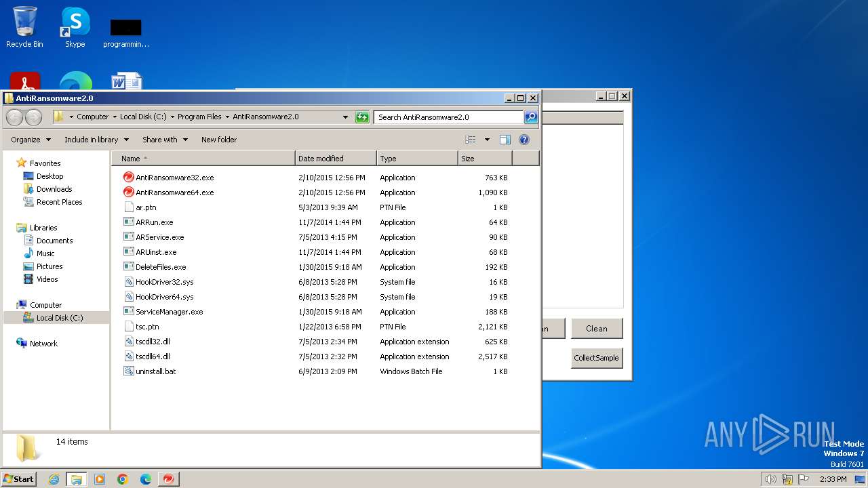The image size is (868, 488).
Task: Click the tscdll32.dll file icon
Action: [129, 342]
